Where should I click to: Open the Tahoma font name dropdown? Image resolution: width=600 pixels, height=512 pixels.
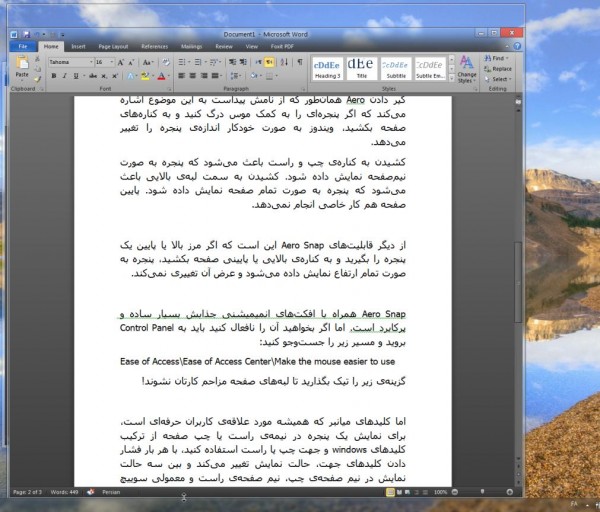pyautogui.click(x=90, y=62)
